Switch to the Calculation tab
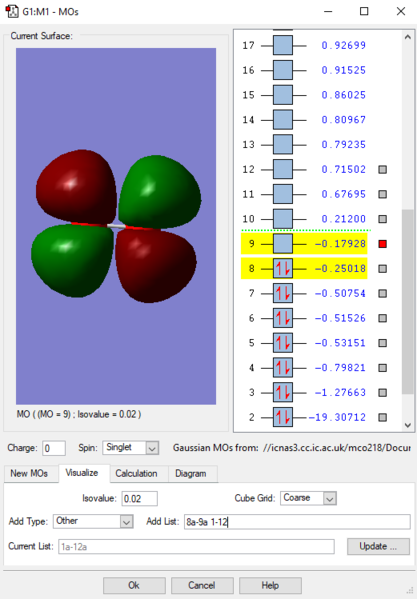Image resolution: width=417 pixels, height=599 pixels. pos(136,474)
